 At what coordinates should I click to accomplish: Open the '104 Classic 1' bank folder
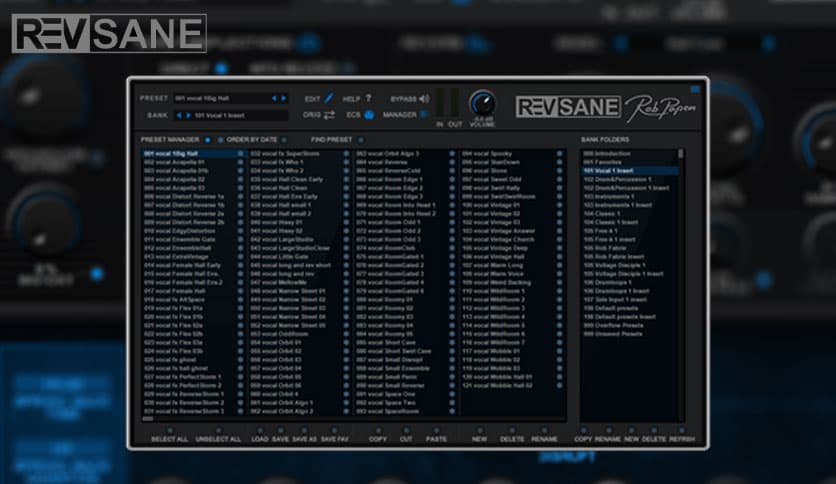pyautogui.click(x=629, y=214)
